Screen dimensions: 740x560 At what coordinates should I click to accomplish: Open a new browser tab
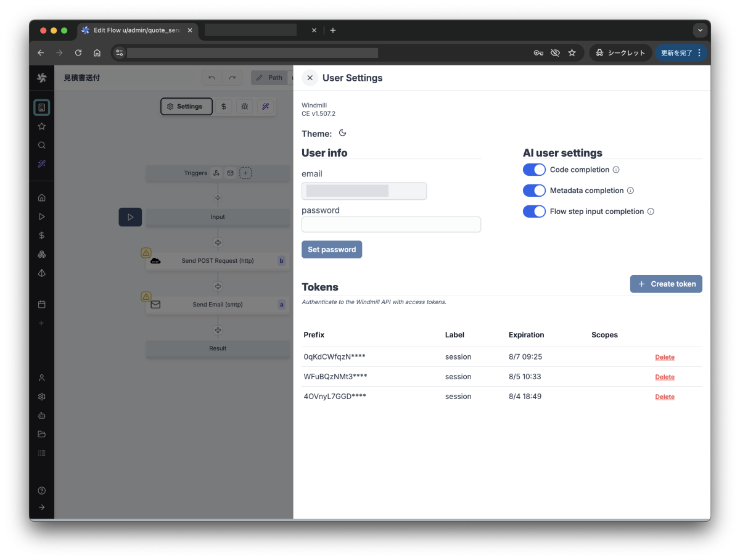(333, 30)
